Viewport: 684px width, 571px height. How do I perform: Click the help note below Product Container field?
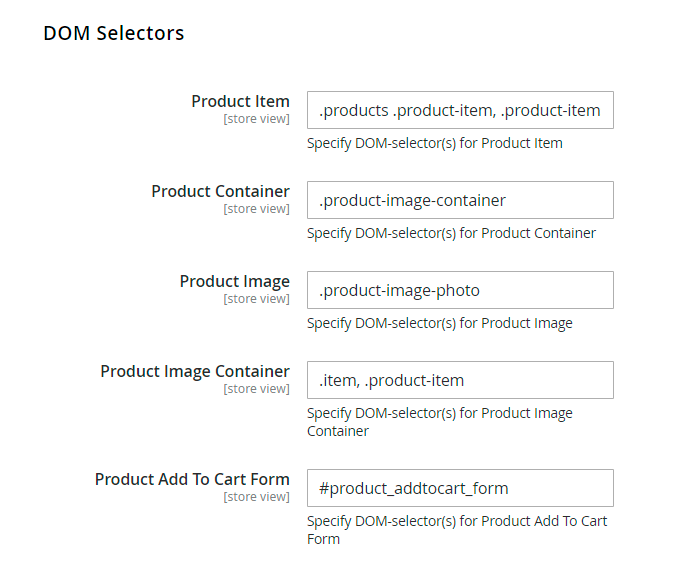451,233
